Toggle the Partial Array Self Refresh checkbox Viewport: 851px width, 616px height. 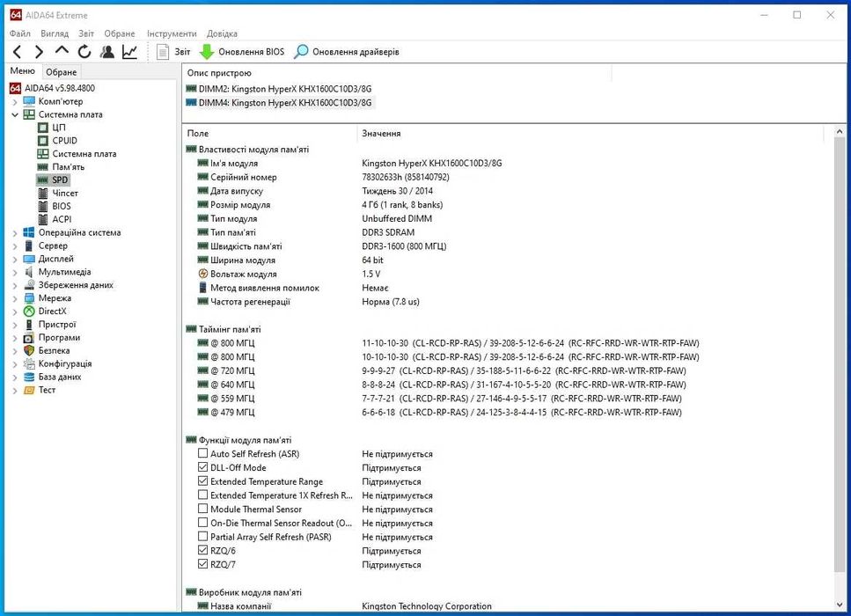(x=202, y=536)
